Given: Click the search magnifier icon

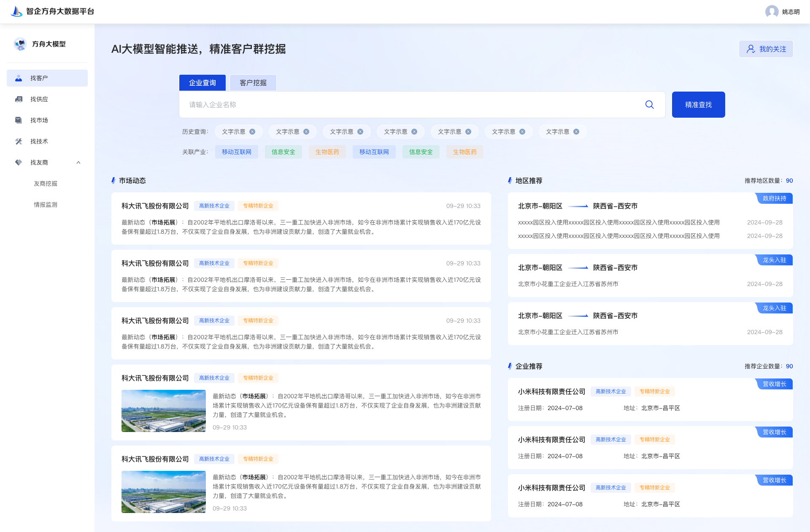Looking at the screenshot, I should 650,105.
